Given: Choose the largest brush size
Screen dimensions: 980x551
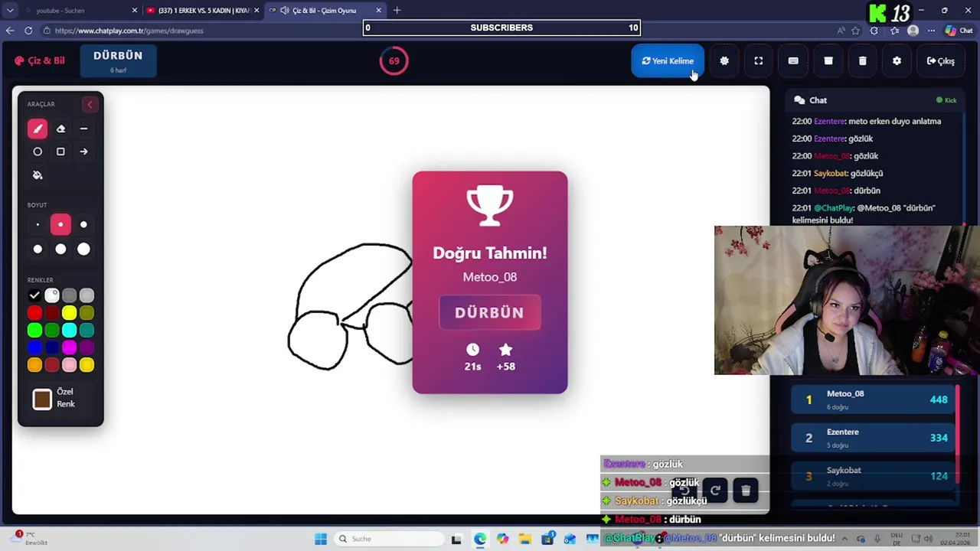Looking at the screenshot, I should tap(83, 249).
